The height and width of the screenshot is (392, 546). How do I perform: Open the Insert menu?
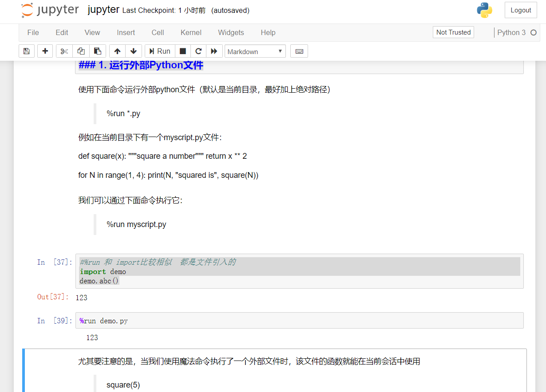coord(126,32)
